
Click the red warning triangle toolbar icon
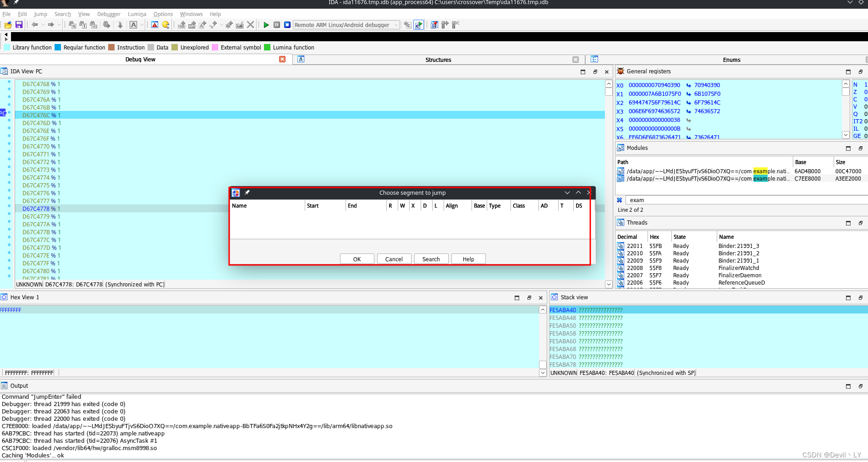(155, 25)
